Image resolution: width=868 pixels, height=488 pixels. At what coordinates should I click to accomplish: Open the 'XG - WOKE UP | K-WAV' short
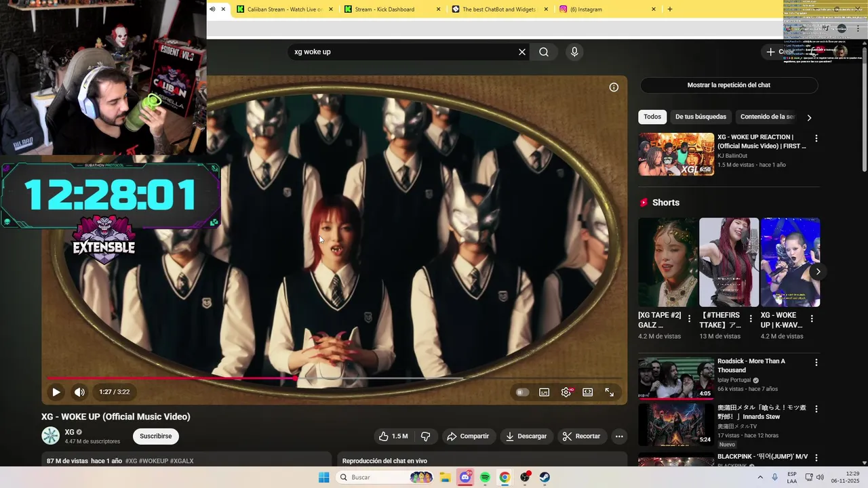790,262
